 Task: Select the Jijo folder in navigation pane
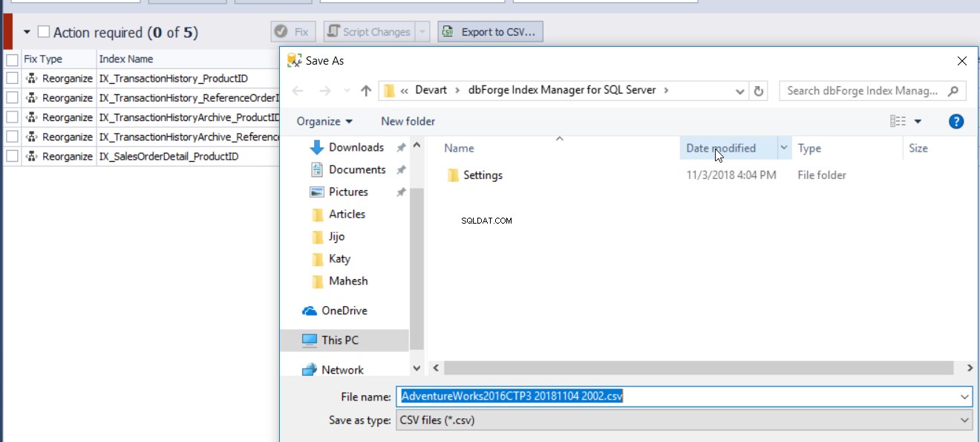pyautogui.click(x=336, y=236)
